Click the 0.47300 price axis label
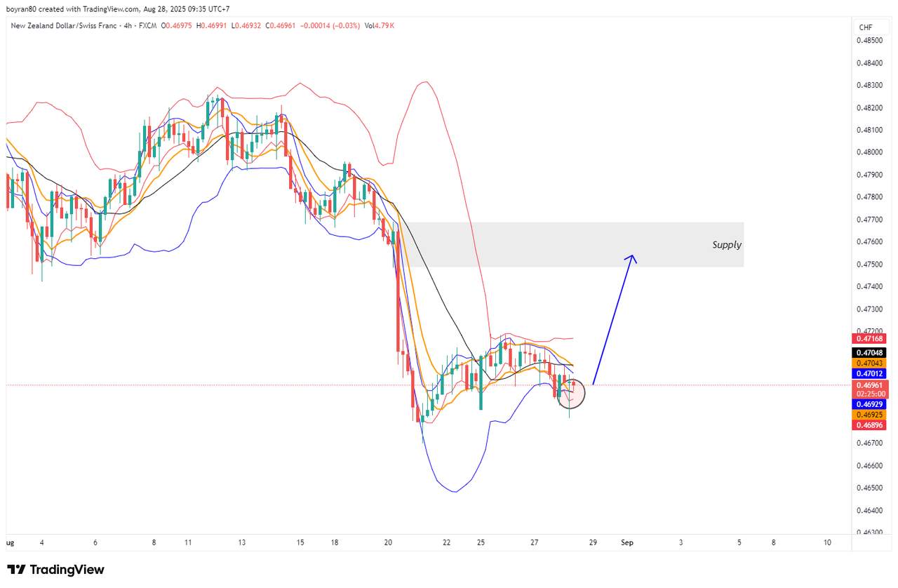This screenshot has width=898, height=588. pos(870,309)
